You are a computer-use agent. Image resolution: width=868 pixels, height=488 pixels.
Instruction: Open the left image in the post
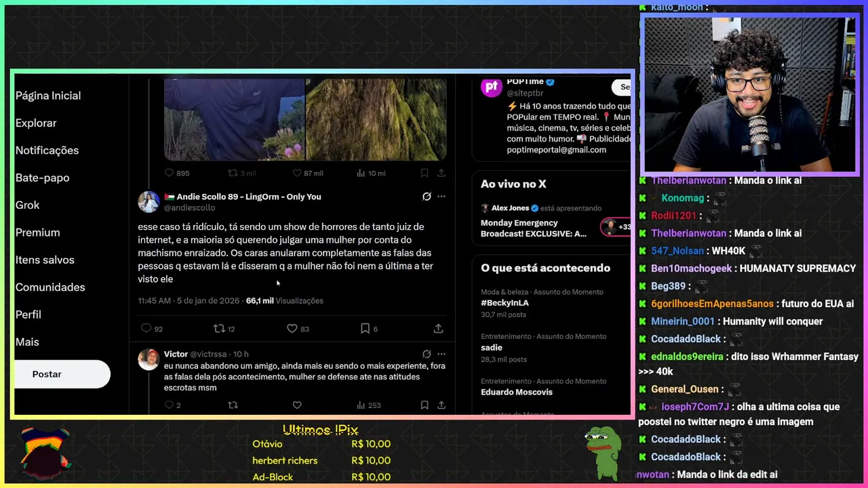pyautogui.click(x=235, y=119)
